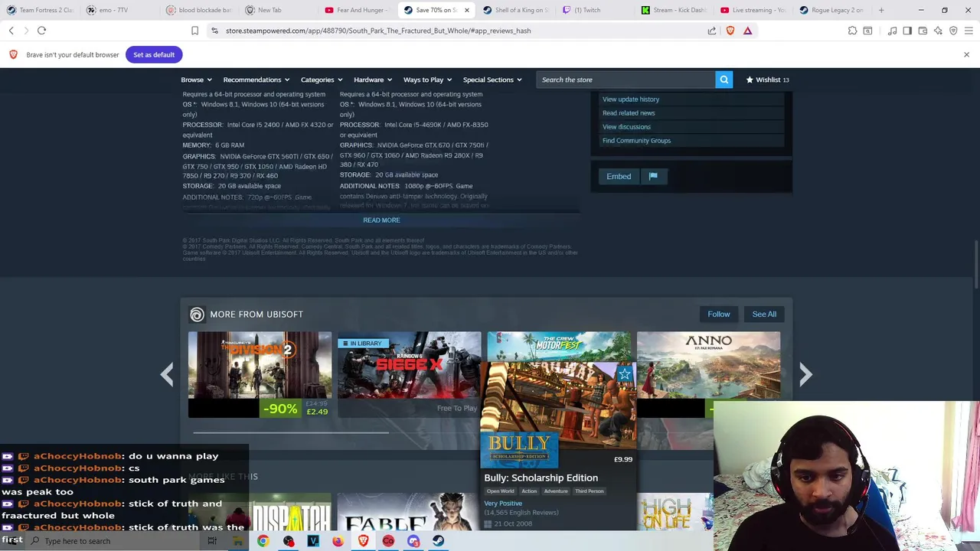Bookmark this page using the bookmark icon

click(194, 31)
